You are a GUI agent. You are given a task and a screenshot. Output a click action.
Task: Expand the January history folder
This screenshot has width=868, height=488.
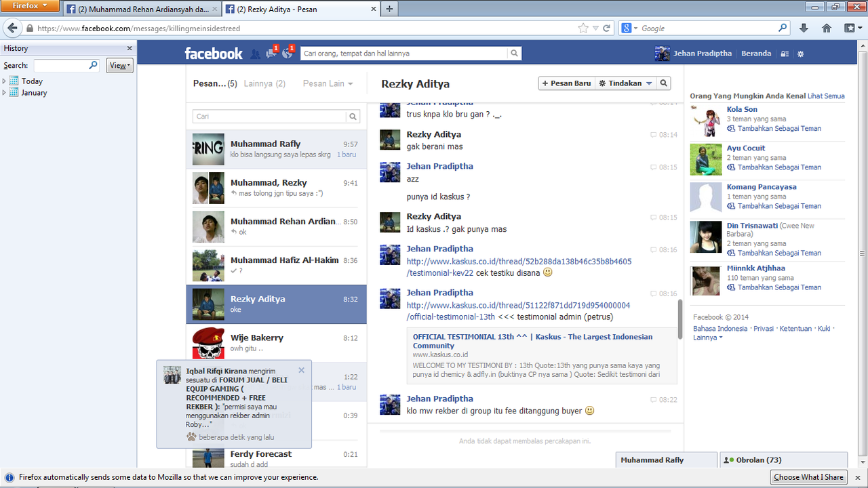pyautogui.click(x=4, y=93)
